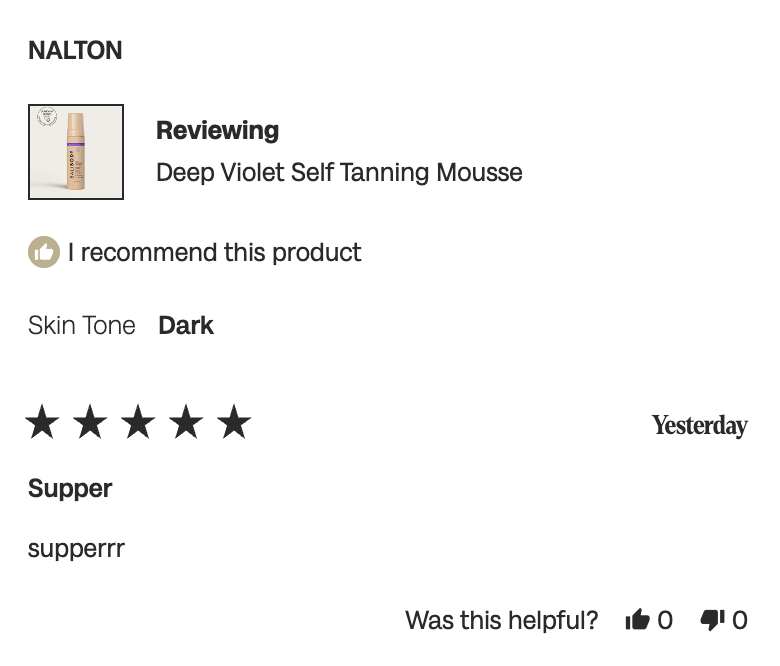Click the unhelpful downvote count number
780x666 pixels.
740,621
